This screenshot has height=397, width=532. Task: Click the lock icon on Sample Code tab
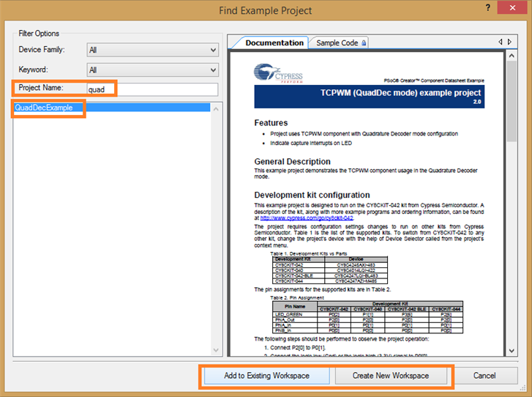pyautogui.click(x=364, y=43)
